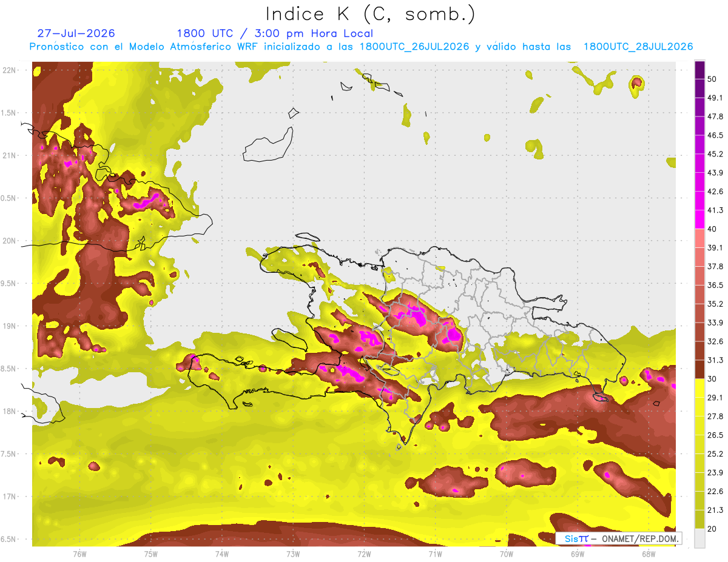Viewport: 728px width, 562px height.
Task: Click the "43.9" colorbar value
Action: (x=715, y=173)
